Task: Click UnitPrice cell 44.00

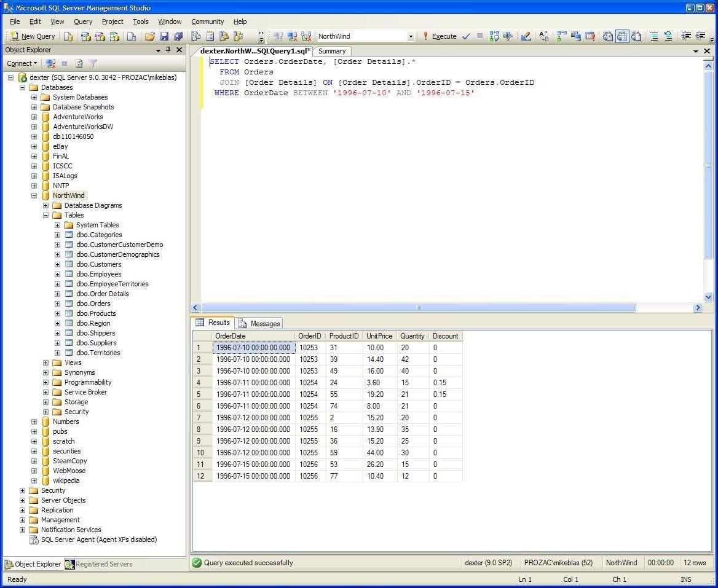Action: [380, 453]
